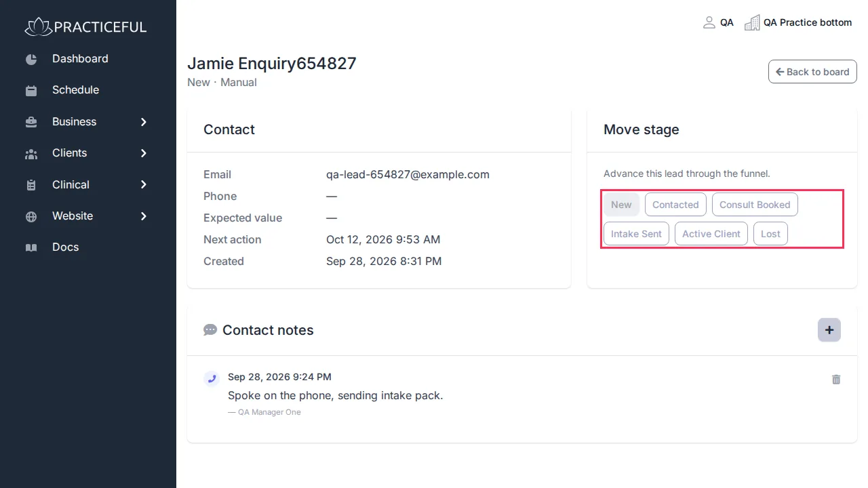Select the New · Manual subtitle
Viewport: 868px width, 488px height.
point(222,83)
